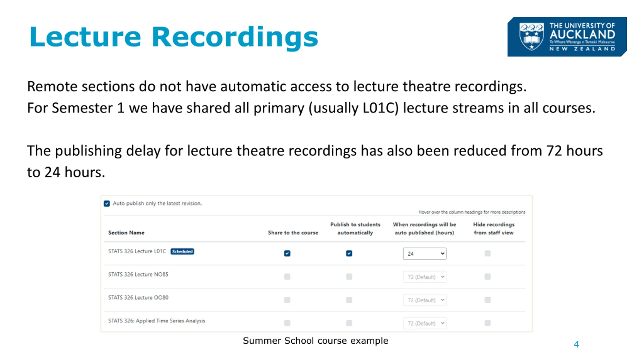Click Publish to students automatically column heading
The height and width of the screenshot is (362, 644).
tap(355, 228)
